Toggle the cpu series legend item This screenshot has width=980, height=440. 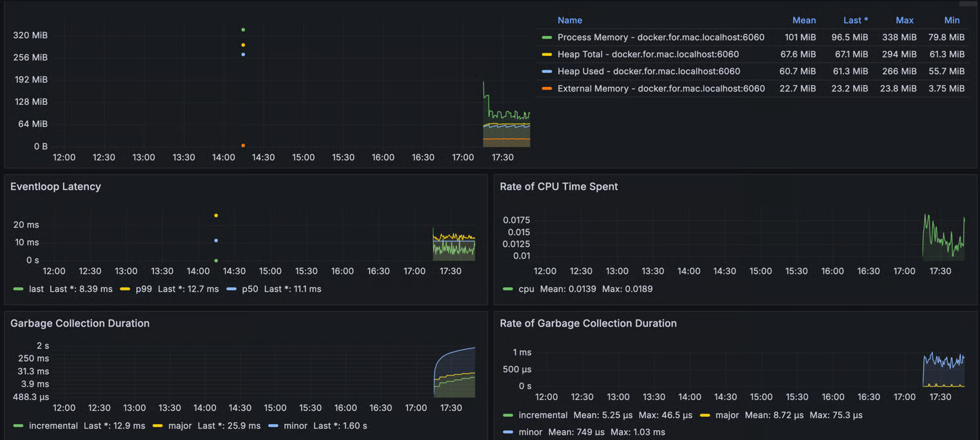pos(526,289)
